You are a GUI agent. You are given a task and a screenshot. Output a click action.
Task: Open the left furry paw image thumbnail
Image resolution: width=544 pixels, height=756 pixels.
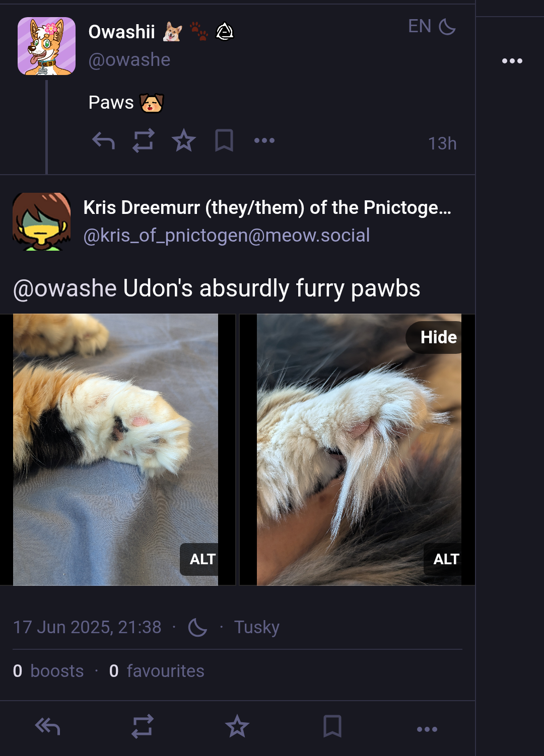click(x=115, y=449)
